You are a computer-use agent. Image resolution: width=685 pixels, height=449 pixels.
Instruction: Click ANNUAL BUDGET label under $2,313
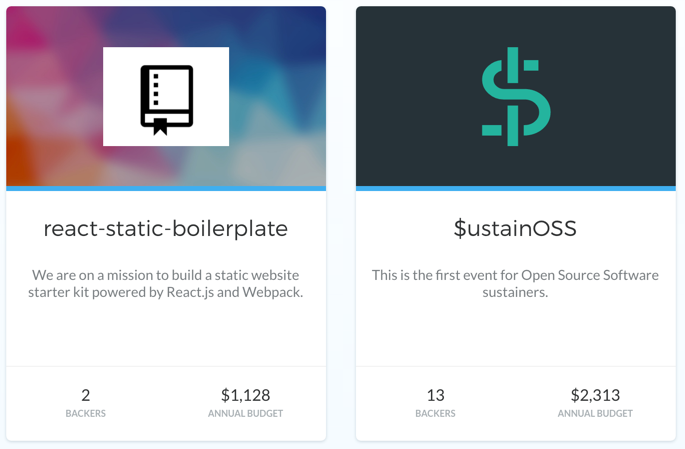pyautogui.click(x=595, y=413)
